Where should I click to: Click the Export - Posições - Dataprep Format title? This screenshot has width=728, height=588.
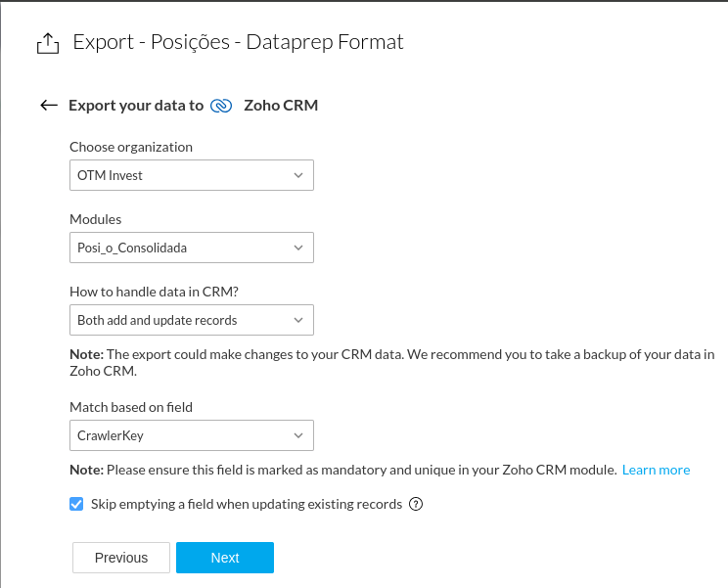click(238, 42)
